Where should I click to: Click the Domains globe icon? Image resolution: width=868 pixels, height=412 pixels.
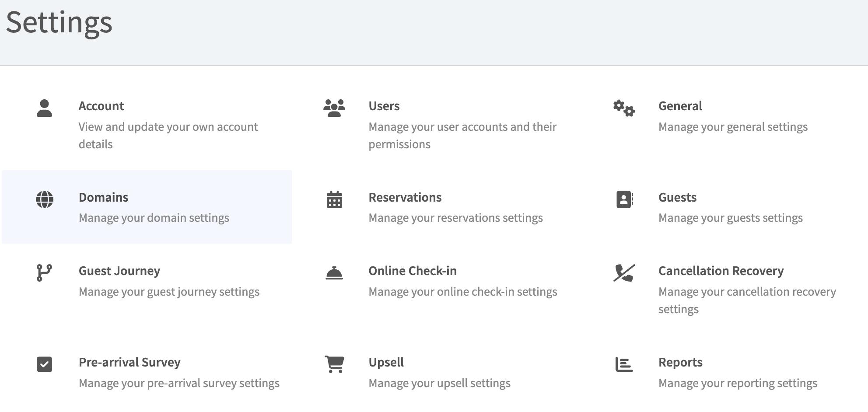pyautogui.click(x=44, y=199)
